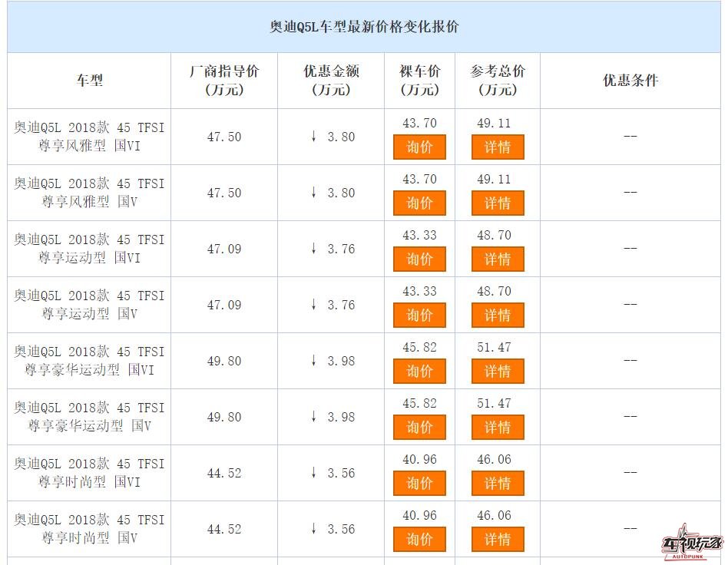This screenshot has width=728, height=565.
Task: Click 询价 for 尊享时尚型 国VI
Action: (x=419, y=484)
